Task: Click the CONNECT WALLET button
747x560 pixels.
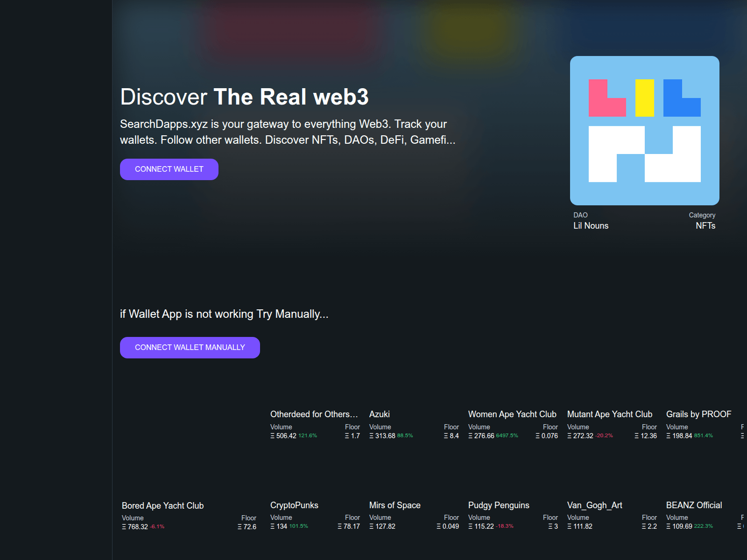Action: tap(169, 169)
